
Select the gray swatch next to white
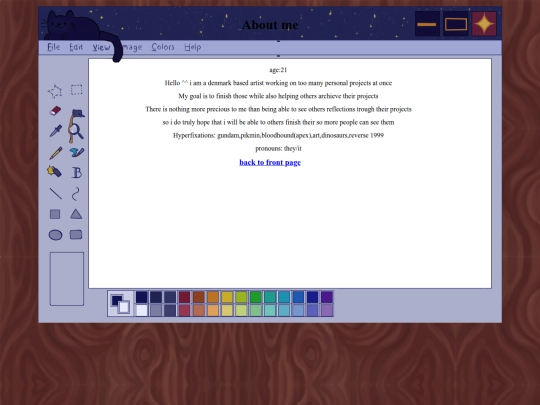pyautogui.click(x=156, y=310)
